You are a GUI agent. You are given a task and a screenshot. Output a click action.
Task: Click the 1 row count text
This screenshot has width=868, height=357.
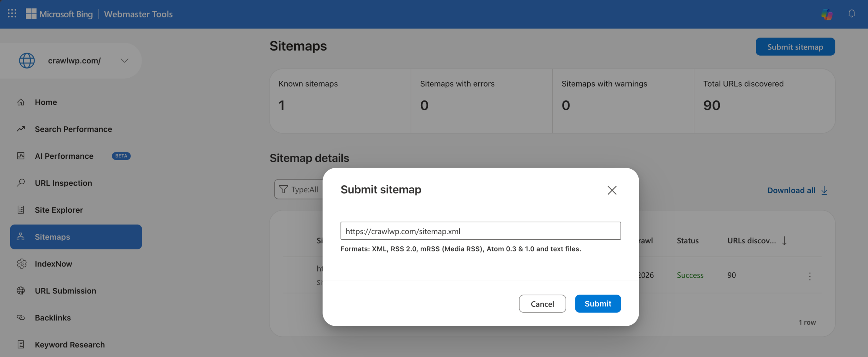pos(807,322)
